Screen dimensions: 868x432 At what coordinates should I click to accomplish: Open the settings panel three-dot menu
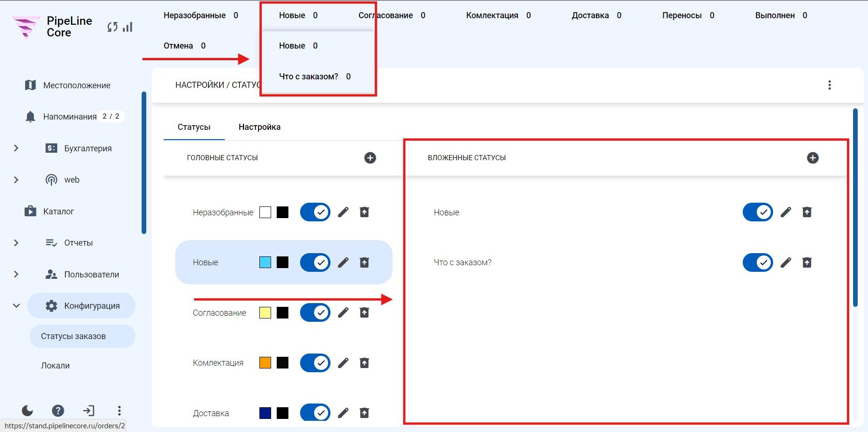point(830,85)
